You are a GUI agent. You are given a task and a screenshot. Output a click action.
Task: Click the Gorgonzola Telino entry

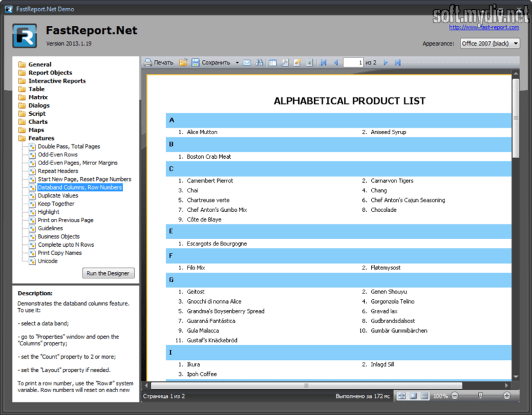click(393, 302)
